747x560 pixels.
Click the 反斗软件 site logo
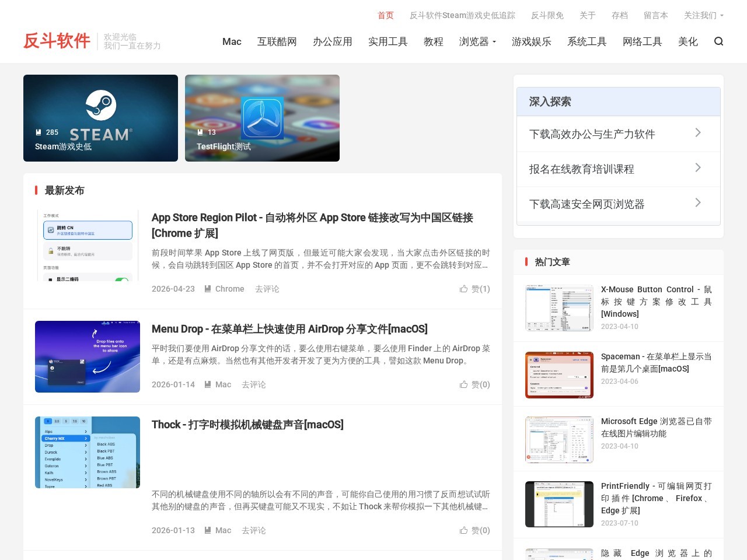coord(57,41)
